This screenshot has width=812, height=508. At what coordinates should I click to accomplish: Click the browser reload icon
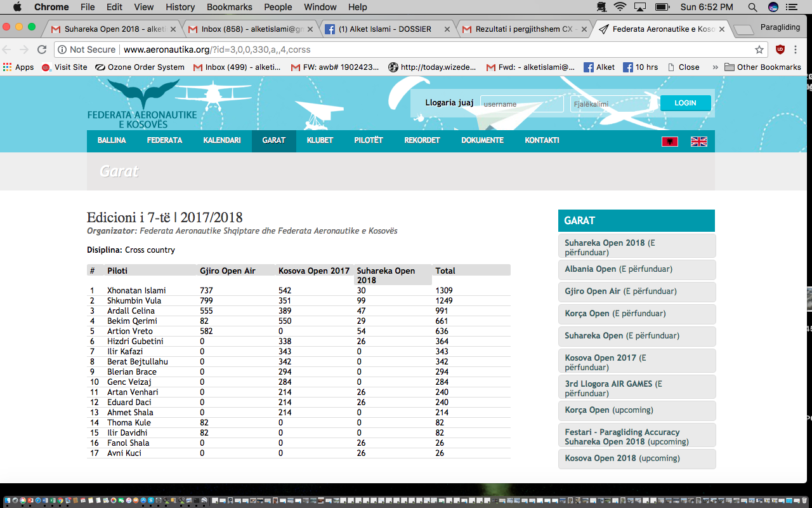[42, 50]
